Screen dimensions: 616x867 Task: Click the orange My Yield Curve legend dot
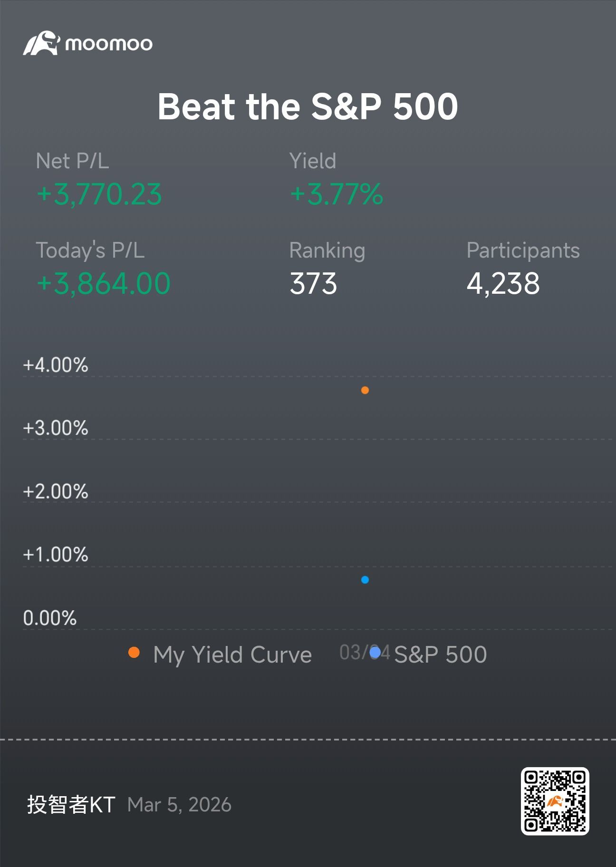click(x=134, y=653)
